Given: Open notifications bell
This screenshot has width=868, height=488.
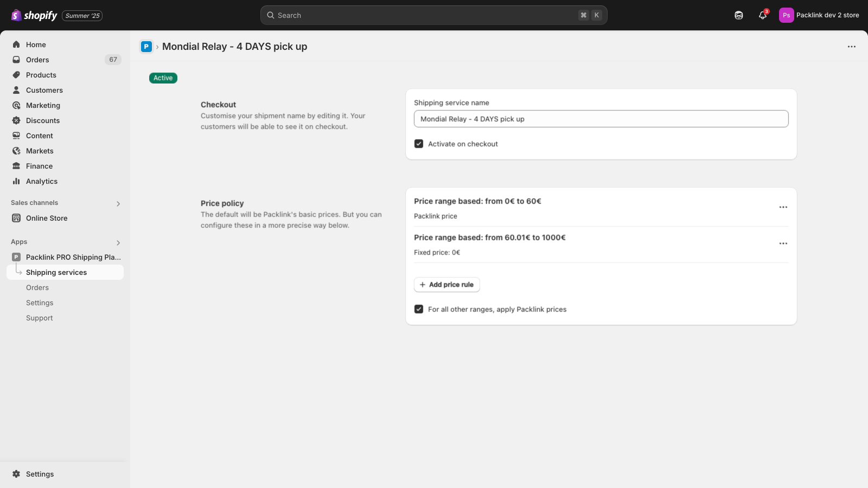Looking at the screenshot, I should [763, 15].
